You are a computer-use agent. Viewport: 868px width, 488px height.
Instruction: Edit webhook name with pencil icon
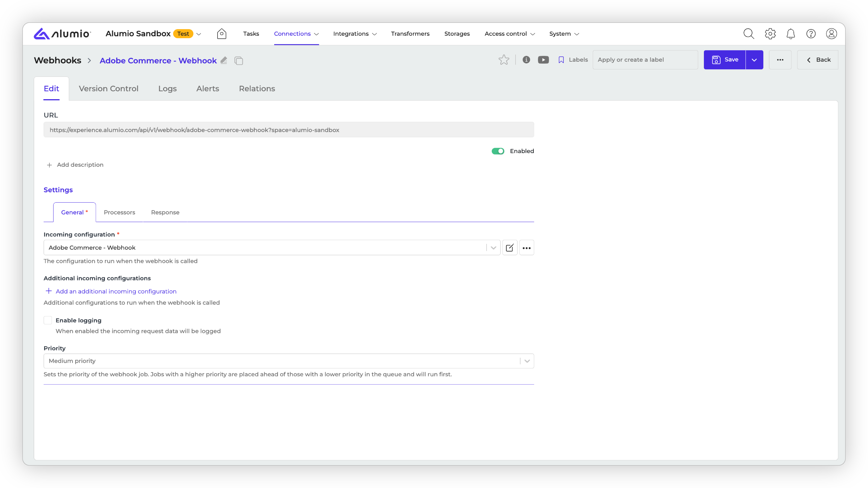pos(224,60)
